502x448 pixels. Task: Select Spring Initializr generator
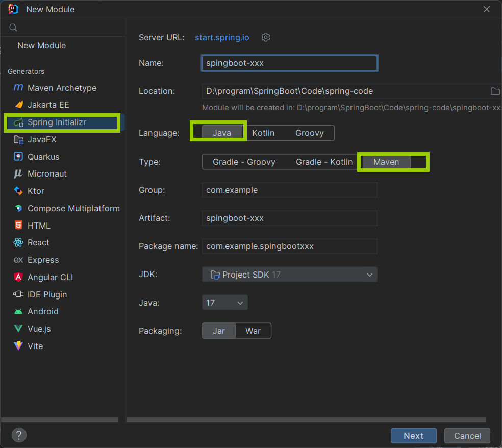63,122
